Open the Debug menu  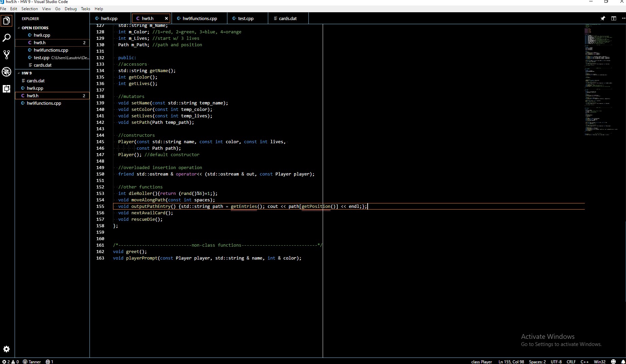pos(70,9)
